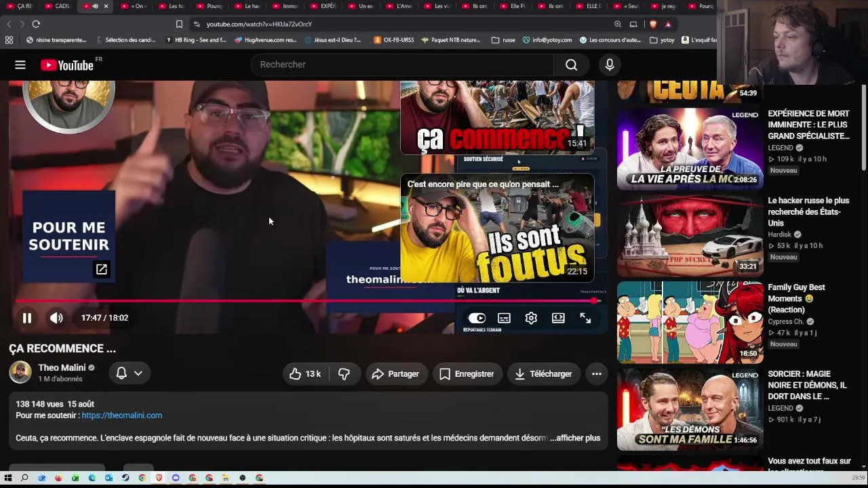Open the Windows Start menu
This screenshot has height=488, width=868.
click(x=9, y=478)
